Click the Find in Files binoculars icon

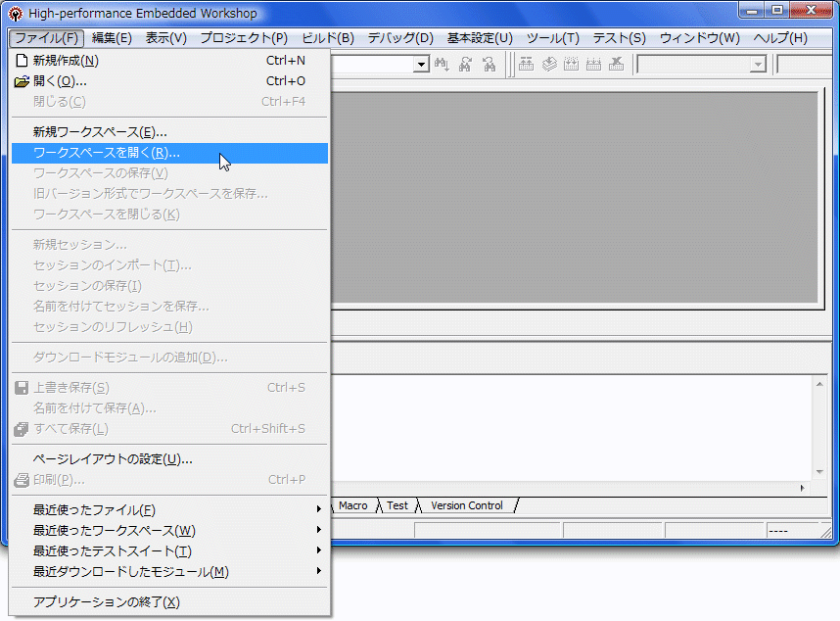pyautogui.click(x=441, y=64)
